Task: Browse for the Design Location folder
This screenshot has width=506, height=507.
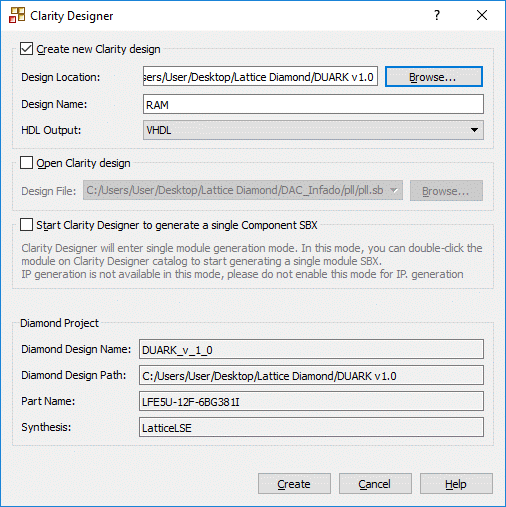Action: click(434, 77)
